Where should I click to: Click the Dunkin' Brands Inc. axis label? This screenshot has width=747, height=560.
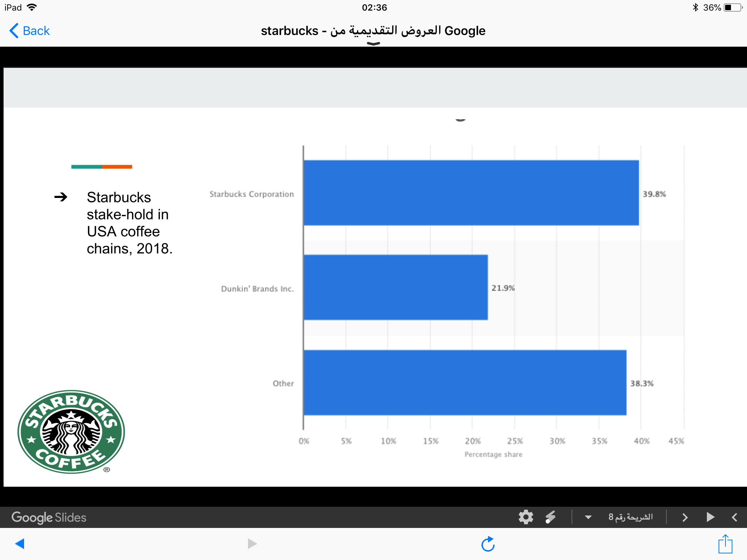258,289
